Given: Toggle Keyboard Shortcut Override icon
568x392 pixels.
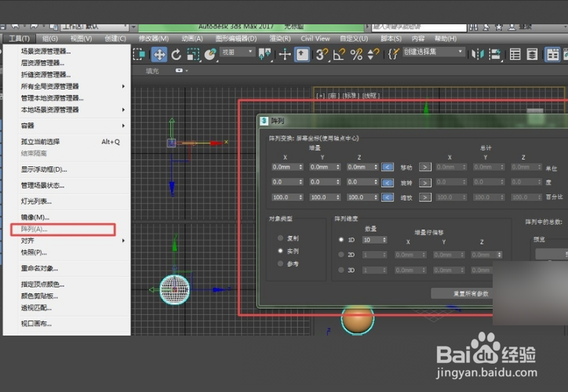Looking at the screenshot, I should (x=302, y=55).
